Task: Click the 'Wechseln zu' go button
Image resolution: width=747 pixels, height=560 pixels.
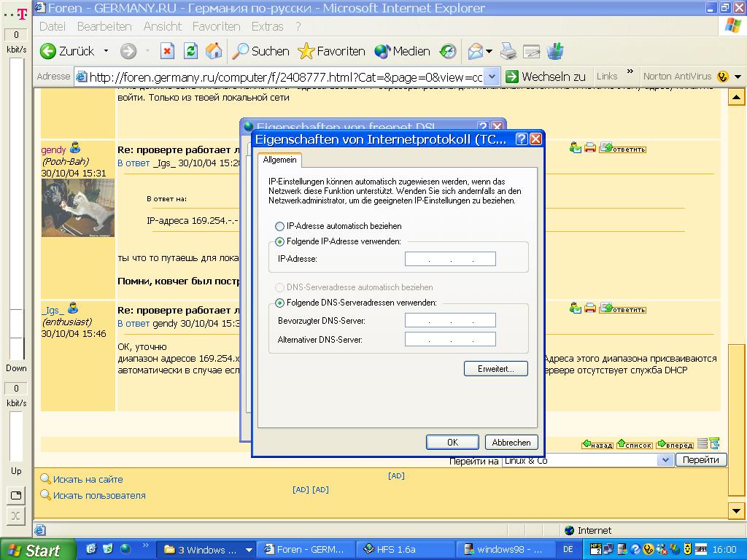Action: pos(546,76)
